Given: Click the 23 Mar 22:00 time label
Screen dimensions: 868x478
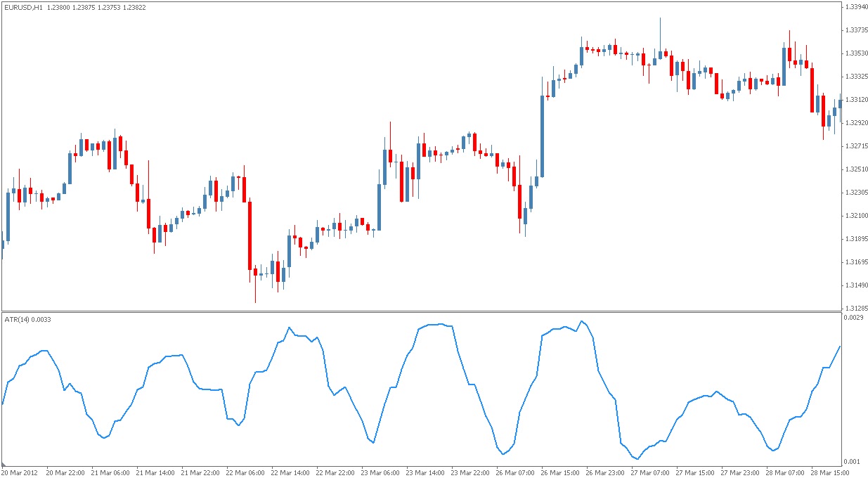Looking at the screenshot, I should [471, 472].
